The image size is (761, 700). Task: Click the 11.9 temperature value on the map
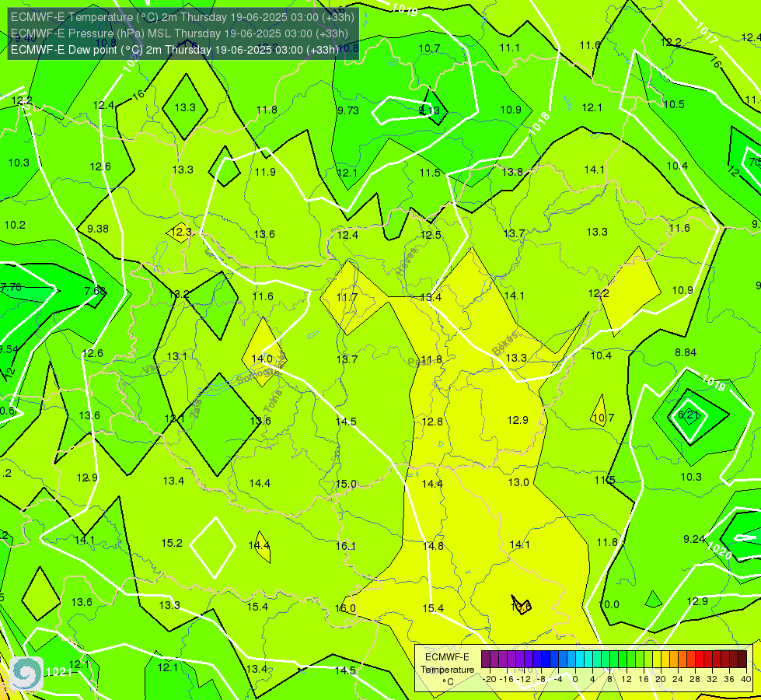(x=265, y=172)
